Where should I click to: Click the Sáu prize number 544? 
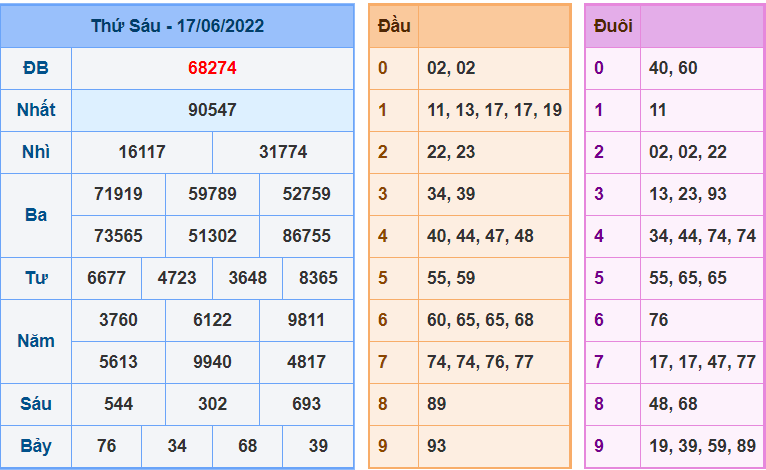(119, 404)
